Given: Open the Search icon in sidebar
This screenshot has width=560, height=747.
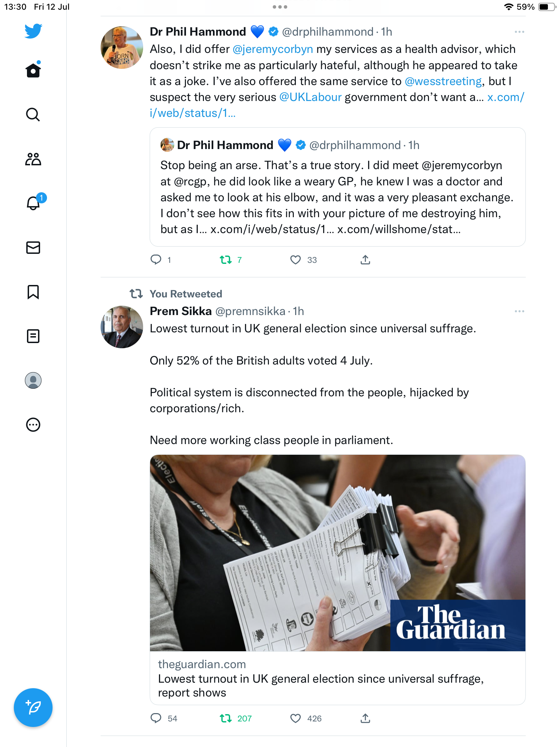Looking at the screenshot, I should [33, 114].
